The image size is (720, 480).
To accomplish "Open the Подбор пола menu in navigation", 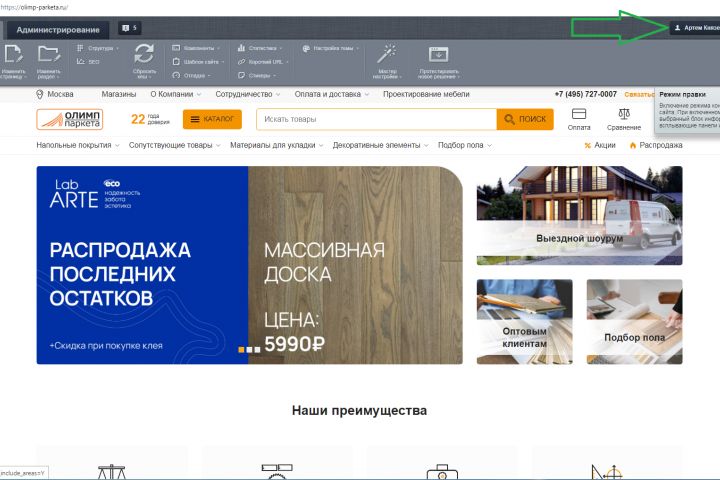I will 465,145.
